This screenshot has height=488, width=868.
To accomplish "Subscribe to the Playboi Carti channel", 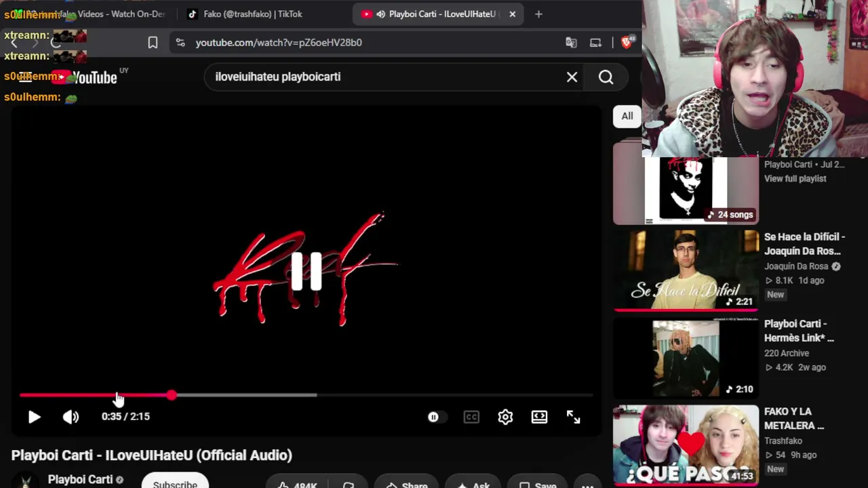I will tap(175, 482).
